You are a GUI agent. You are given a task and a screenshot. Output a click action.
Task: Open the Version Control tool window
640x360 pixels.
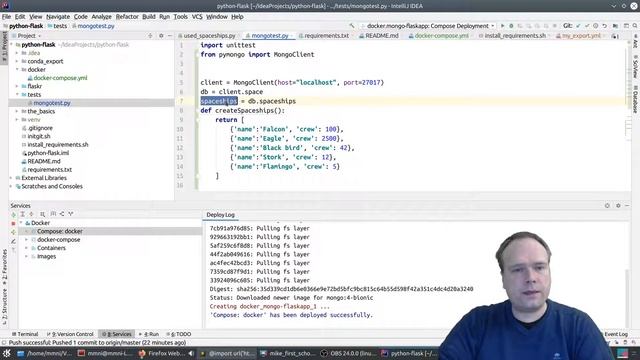[x=70, y=334]
